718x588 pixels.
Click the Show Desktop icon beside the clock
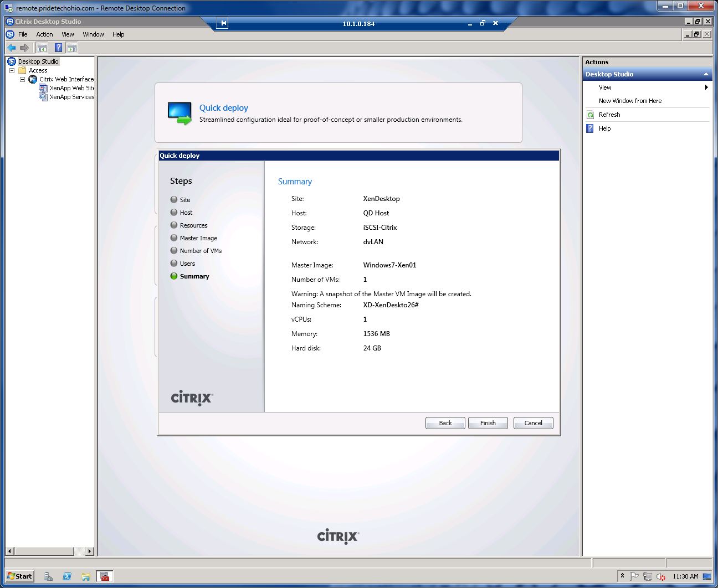pyautogui.click(x=707, y=576)
